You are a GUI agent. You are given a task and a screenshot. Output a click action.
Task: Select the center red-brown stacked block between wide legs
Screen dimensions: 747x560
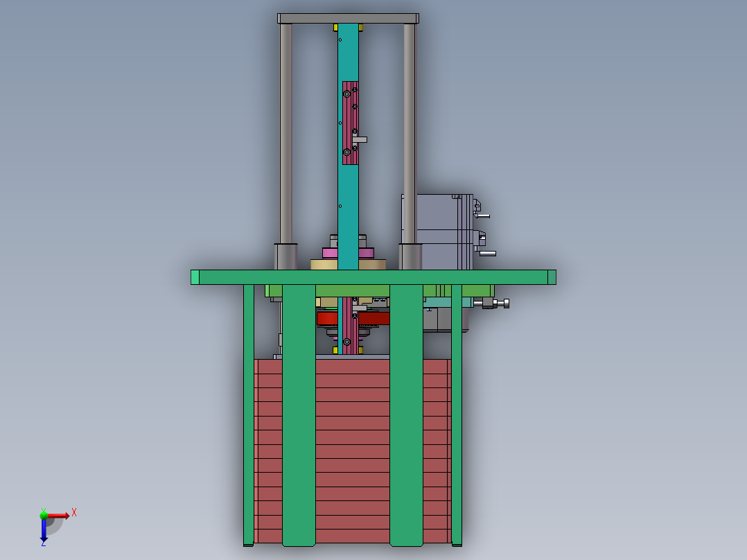click(x=353, y=451)
